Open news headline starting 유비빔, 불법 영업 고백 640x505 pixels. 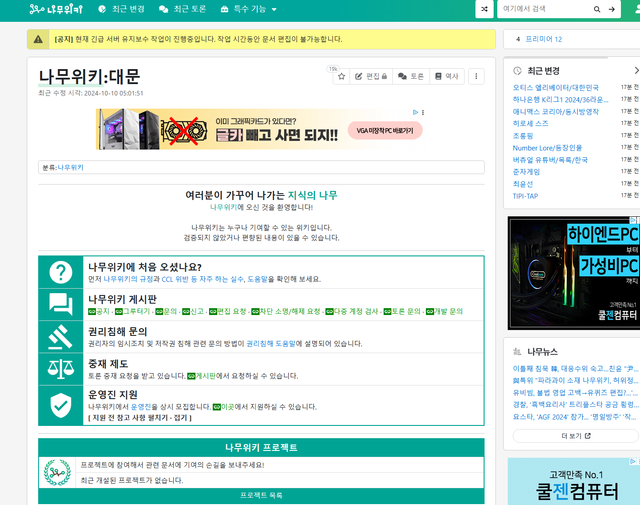(x=576, y=393)
